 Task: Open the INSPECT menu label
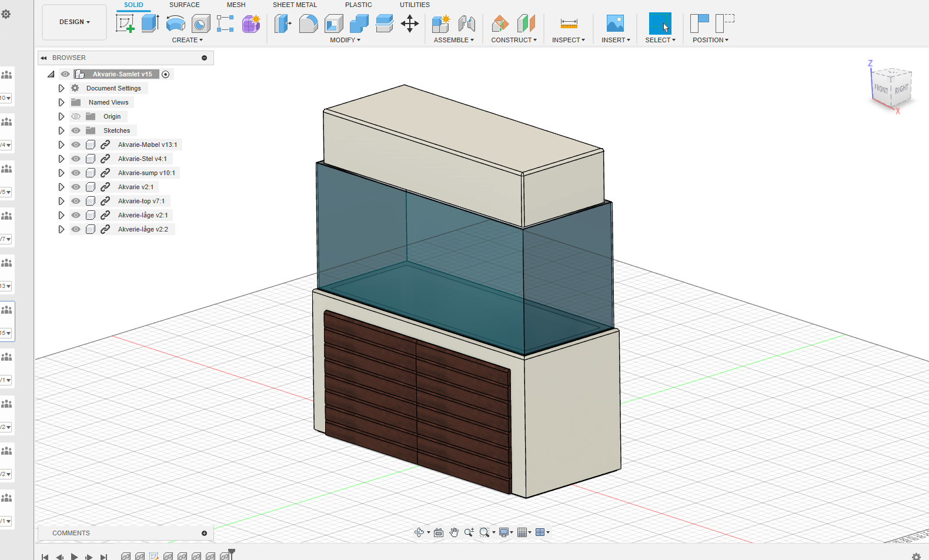pyautogui.click(x=568, y=40)
